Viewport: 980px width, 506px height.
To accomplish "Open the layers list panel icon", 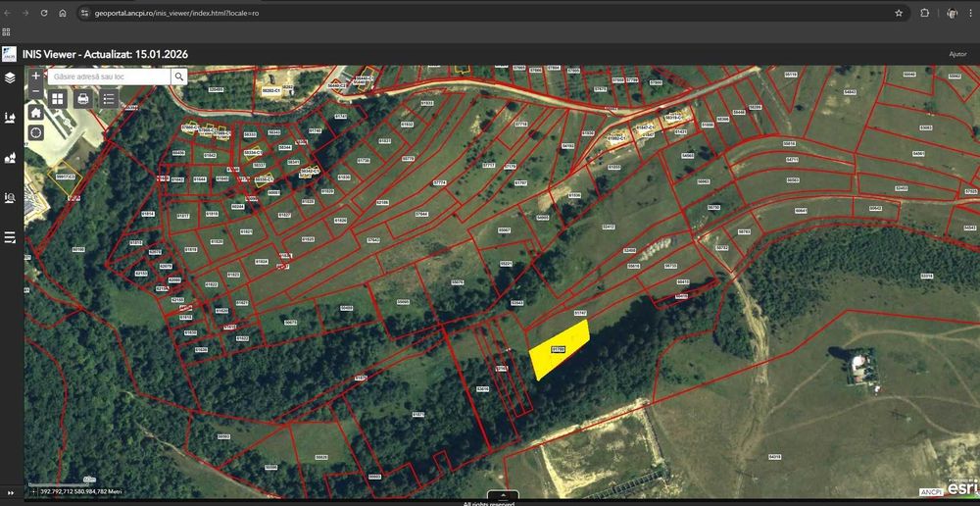I will pos(10,78).
